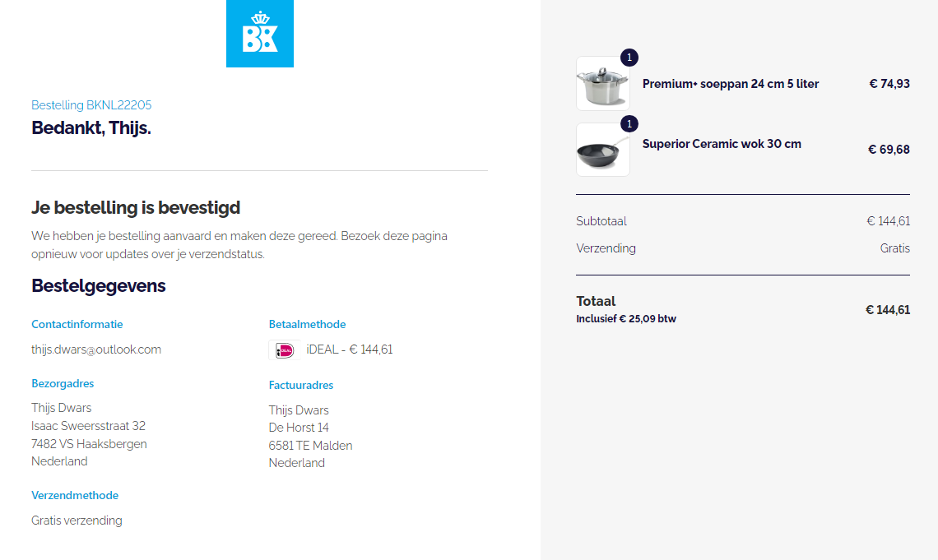Click the soup pan price € 74,93
The height and width of the screenshot is (560, 938).
pos(889,84)
